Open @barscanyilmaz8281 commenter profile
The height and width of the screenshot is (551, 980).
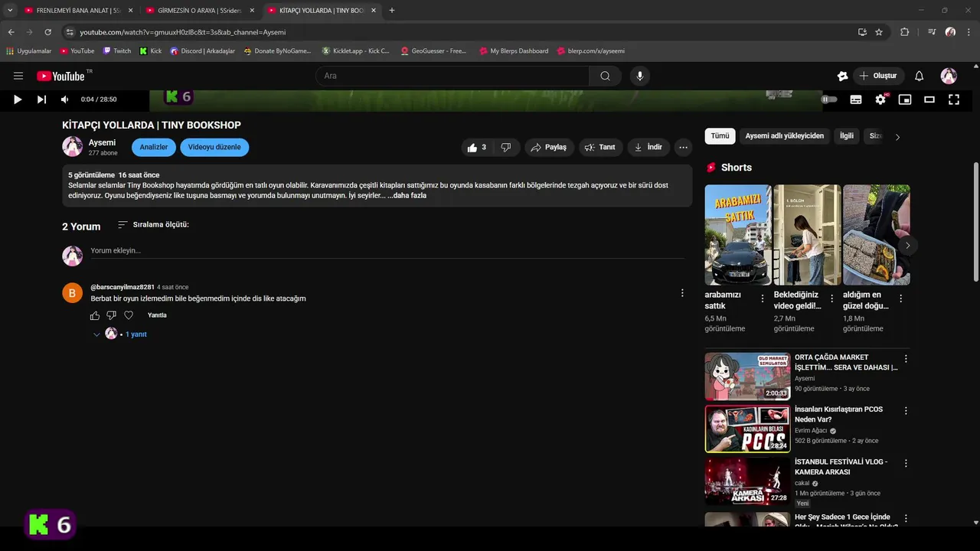pos(122,287)
